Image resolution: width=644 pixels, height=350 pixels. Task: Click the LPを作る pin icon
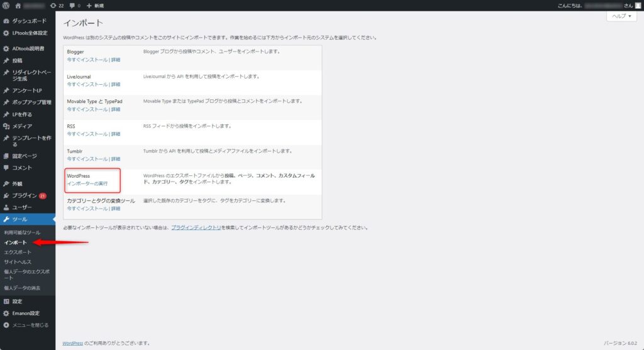(x=6, y=114)
